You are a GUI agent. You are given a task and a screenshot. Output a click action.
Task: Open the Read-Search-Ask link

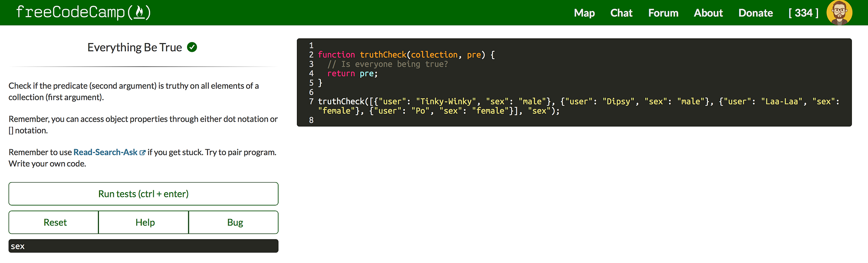[x=105, y=152]
